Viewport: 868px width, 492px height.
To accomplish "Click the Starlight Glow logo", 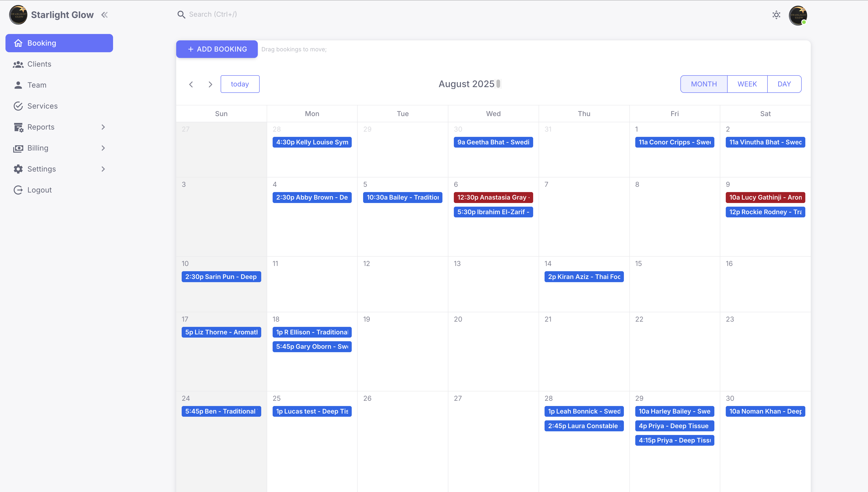I will tap(18, 15).
